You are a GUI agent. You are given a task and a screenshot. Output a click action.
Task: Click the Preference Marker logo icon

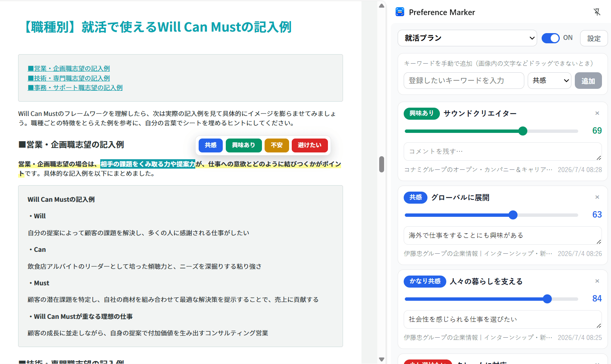[x=400, y=12]
